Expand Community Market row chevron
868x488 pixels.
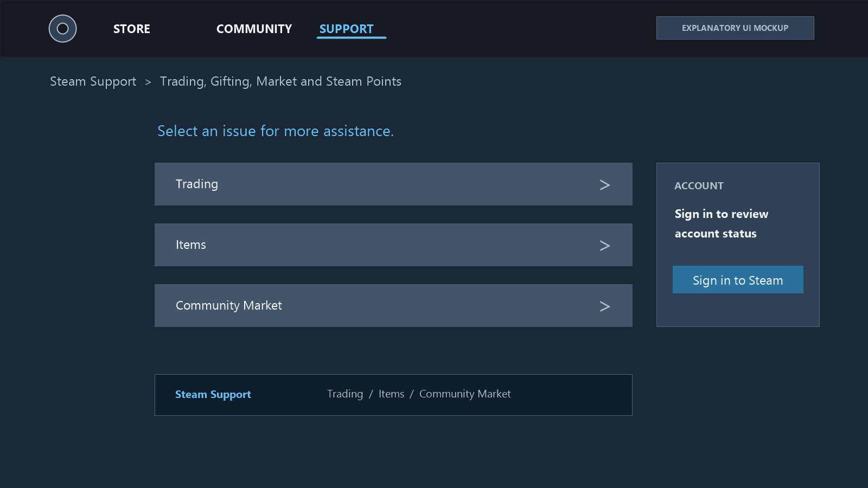click(x=605, y=306)
